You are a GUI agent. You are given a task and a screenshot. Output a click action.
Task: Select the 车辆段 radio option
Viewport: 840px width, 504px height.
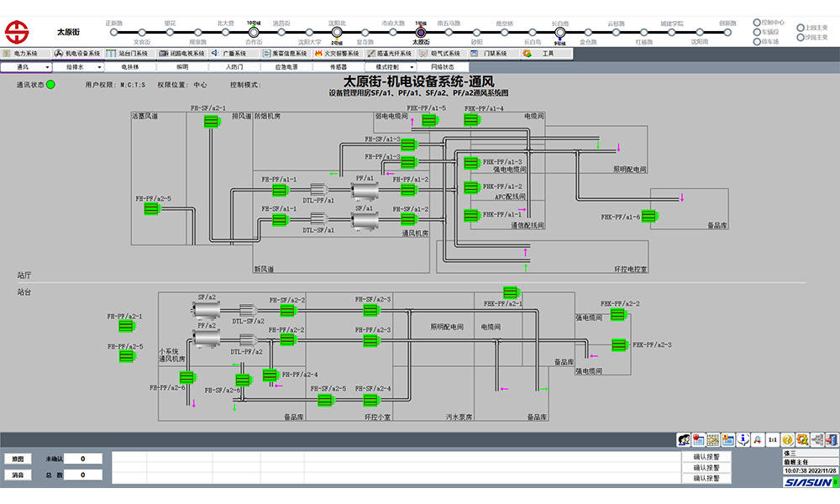(x=757, y=32)
